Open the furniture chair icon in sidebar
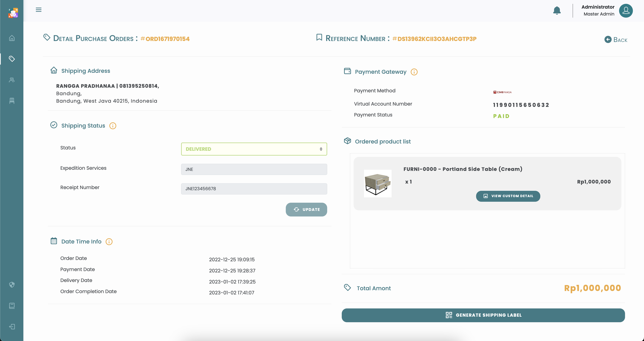The width and height of the screenshot is (644, 341). pyautogui.click(x=12, y=101)
